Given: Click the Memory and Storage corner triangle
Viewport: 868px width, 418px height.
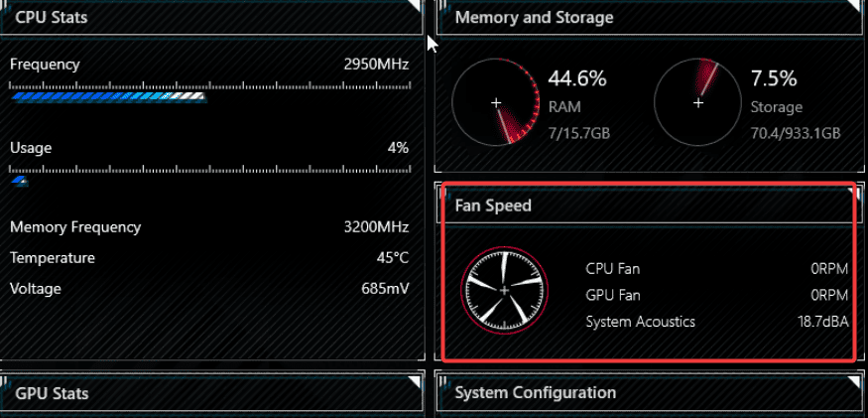Looking at the screenshot, I should 853,6.
